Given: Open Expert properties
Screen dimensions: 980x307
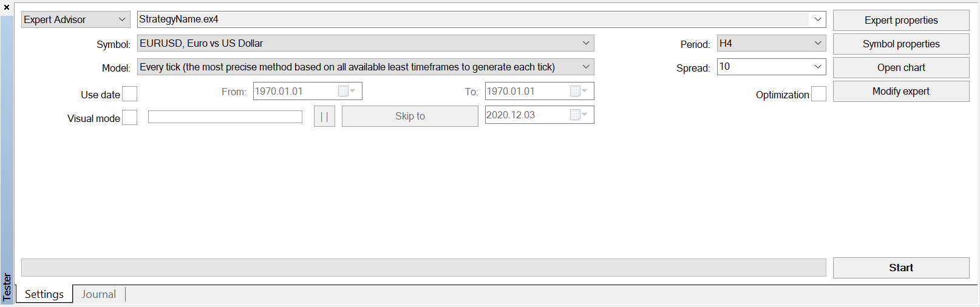Looking at the screenshot, I should coord(901,20).
